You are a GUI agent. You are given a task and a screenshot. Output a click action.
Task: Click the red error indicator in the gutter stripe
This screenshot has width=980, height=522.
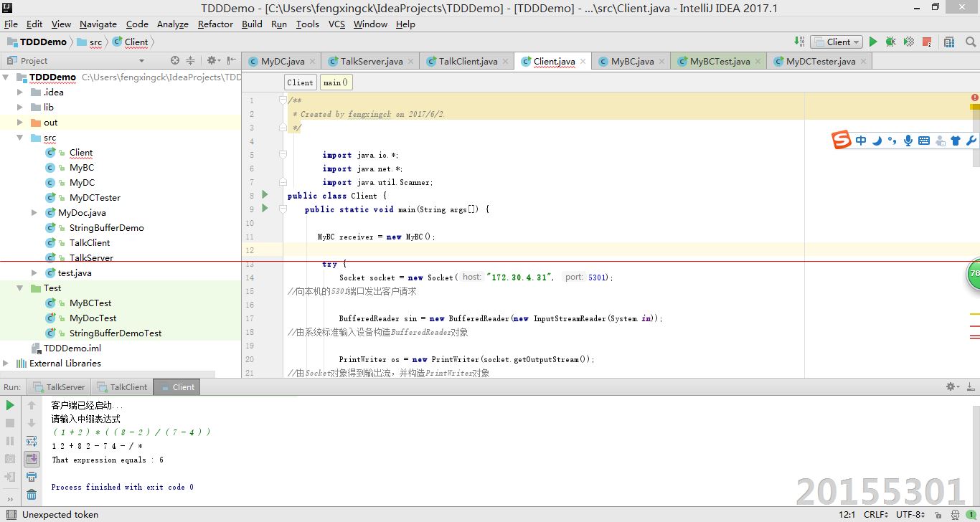[x=975, y=98]
